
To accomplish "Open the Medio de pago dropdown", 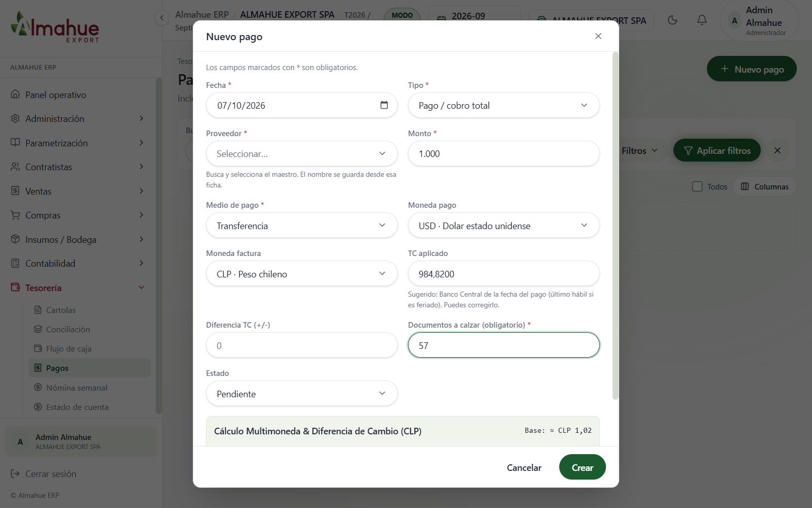I will coord(302,225).
